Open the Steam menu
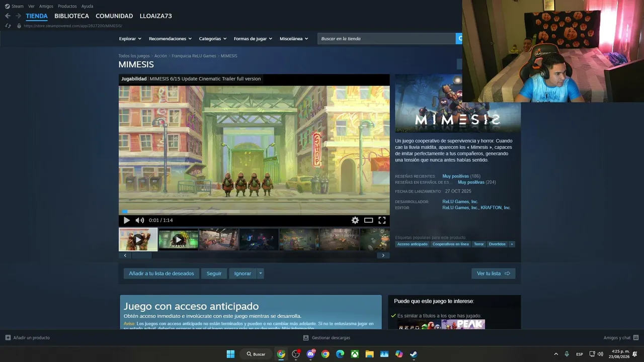Image resolution: width=644 pixels, height=362 pixels. (14, 6)
